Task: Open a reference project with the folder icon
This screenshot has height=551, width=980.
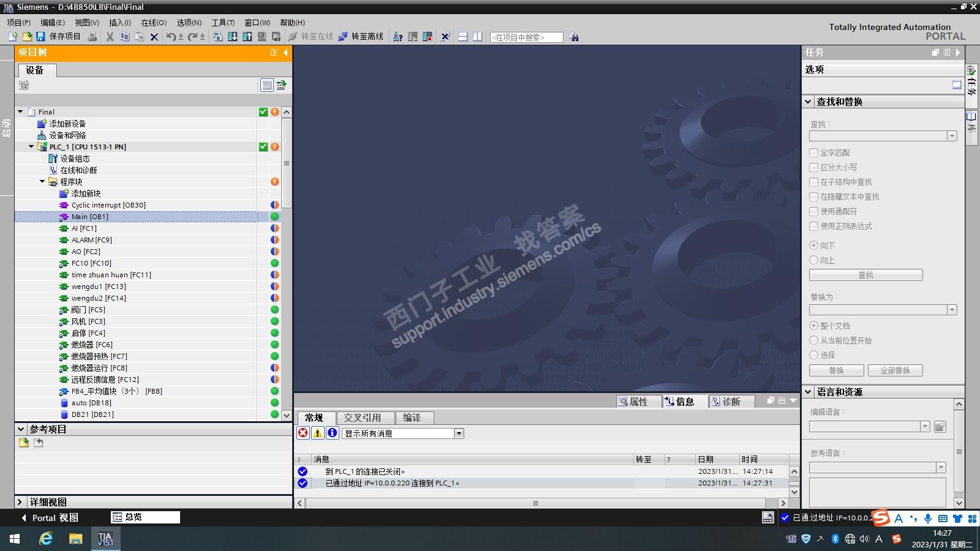Action: pyautogui.click(x=24, y=443)
